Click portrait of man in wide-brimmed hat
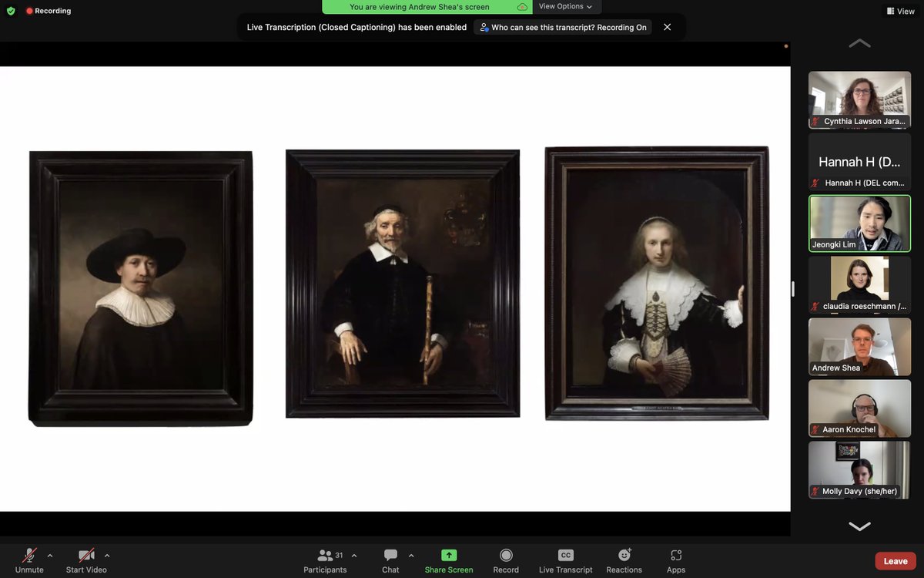The image size is (924, 578). tap(141, 288)
